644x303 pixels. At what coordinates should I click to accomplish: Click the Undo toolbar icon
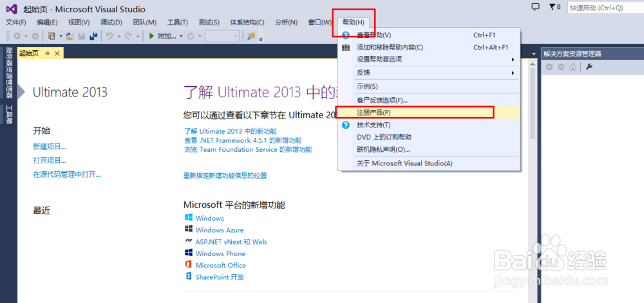109,37
